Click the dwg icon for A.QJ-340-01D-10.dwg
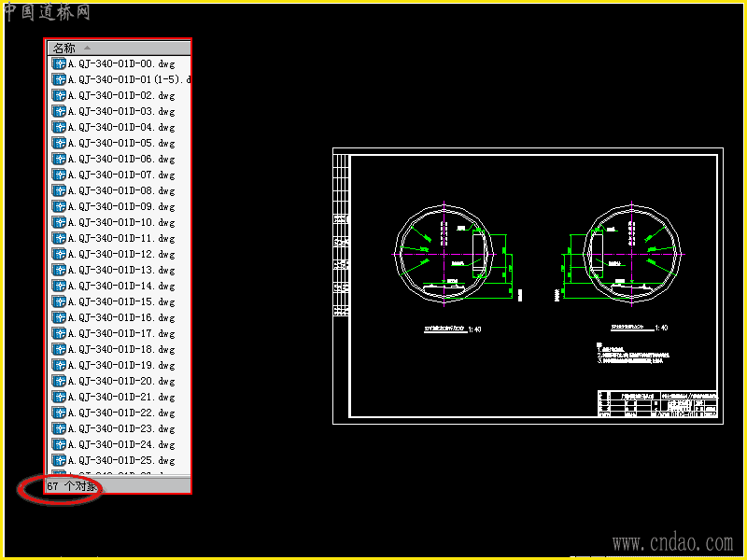Viewport: 747px width, 560px height. point(59,222)
